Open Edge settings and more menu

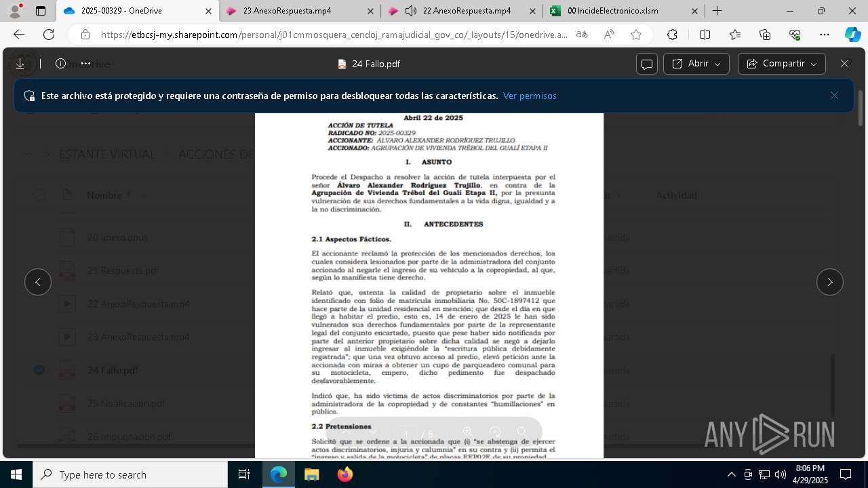tap(825, 35)
